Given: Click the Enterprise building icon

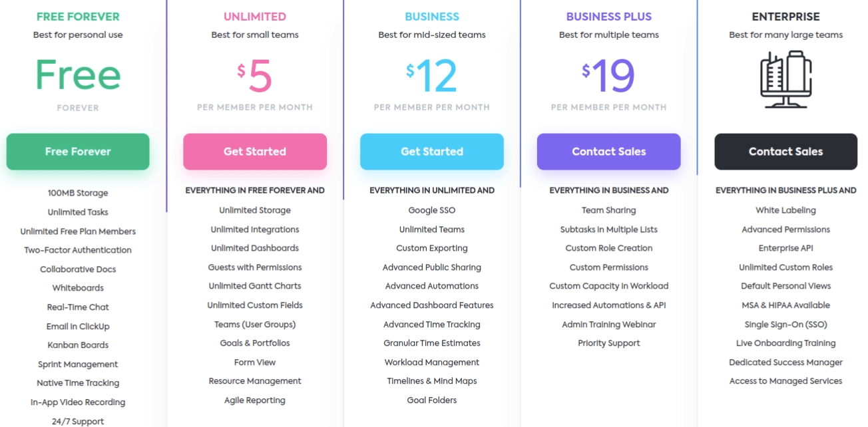Looking at the screenshot, I should [x=785, y=79].
